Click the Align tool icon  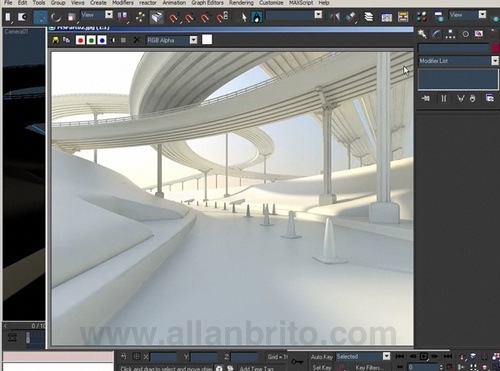[350, 17]
